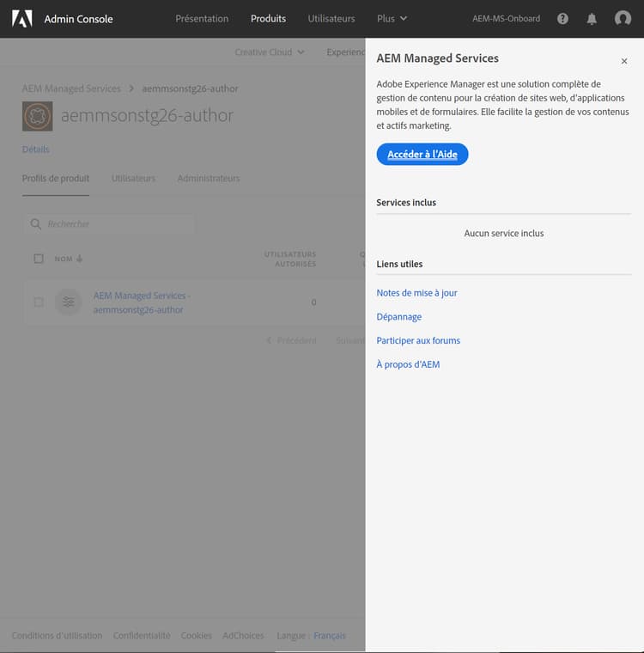The image size is (644, 653).
Task: Click the Adobe logo icon
Action: click(x=22, y=19)
